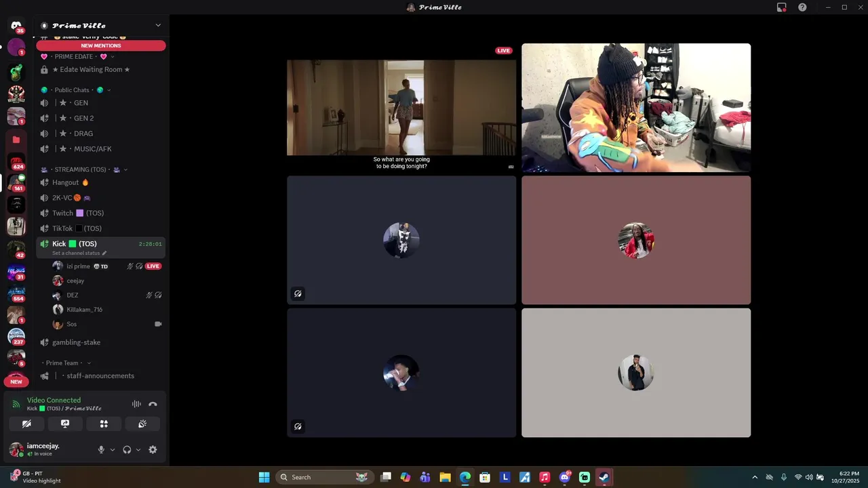Viewport: 868px width, 488px height.
Task: Show hidden system tray icons
Action: (755, 477)
